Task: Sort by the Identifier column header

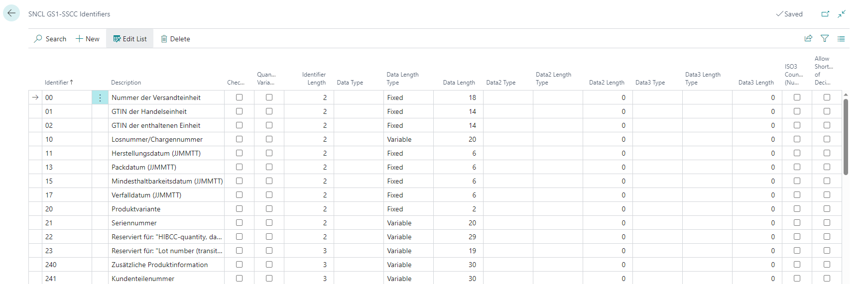Action: point(58,83)
